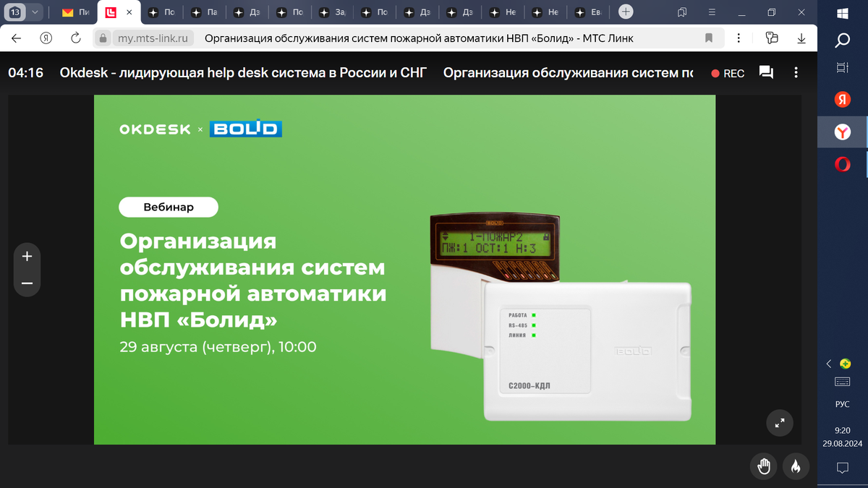Viewport: 868px width, 488px height.
Task: Open Yandex home via the Я button
Action: pyautogui.click(x=46, y=38)
